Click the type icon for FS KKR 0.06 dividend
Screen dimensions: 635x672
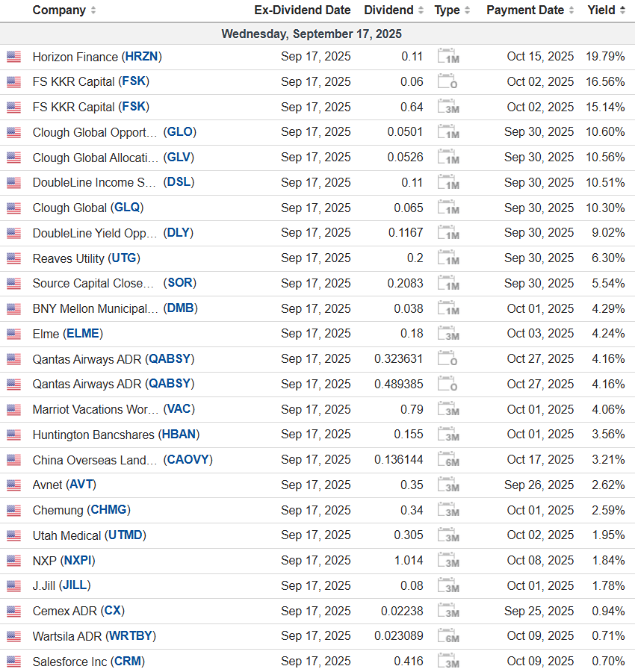(x=447, y=82)
